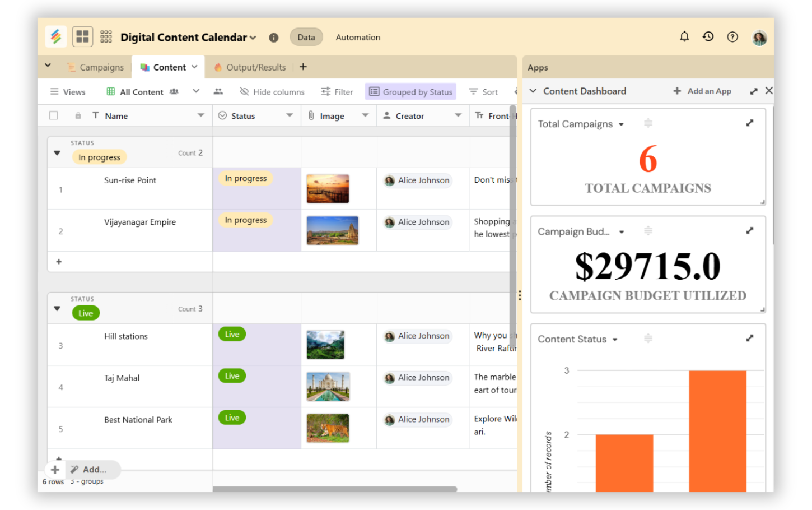812x510 pixels.
Task: Open the Content Status chart dropdown
Action: pos(615,340)
